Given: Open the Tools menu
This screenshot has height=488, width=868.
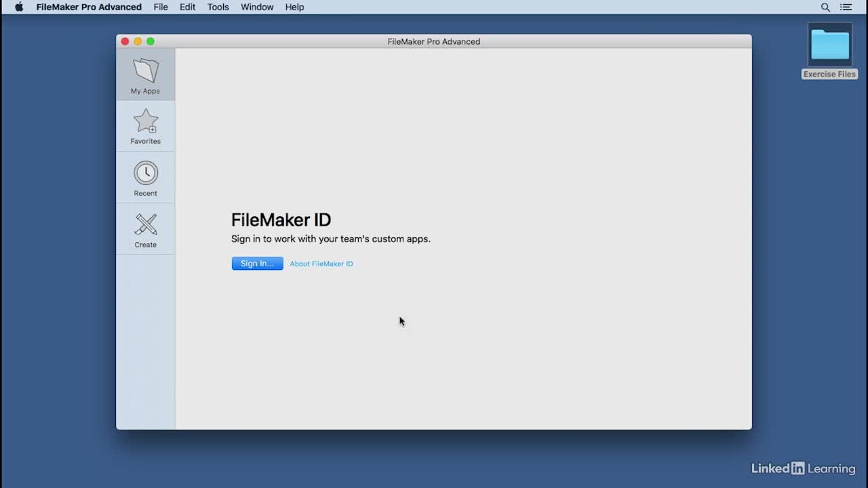Looking at the screenshot, I should [218, 7].
